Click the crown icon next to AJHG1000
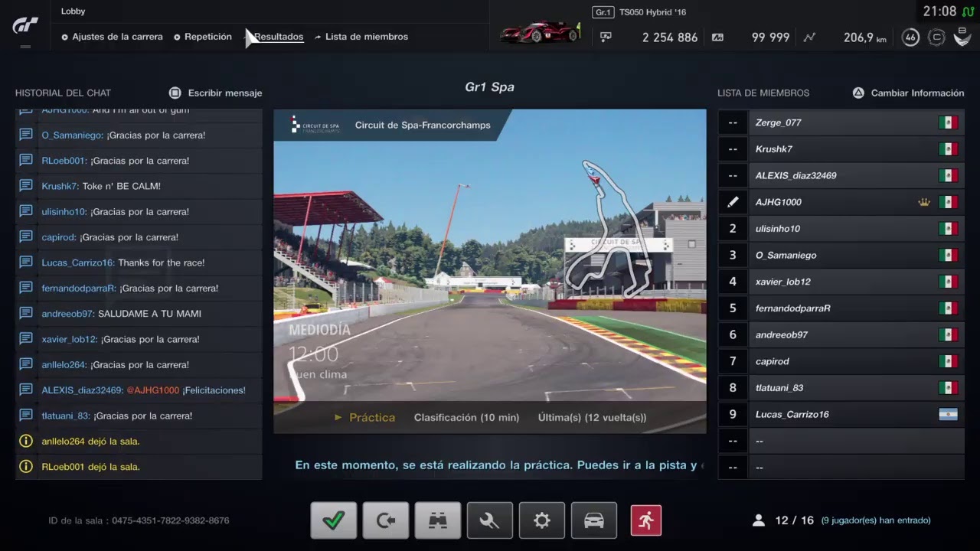 click(923, 202)
